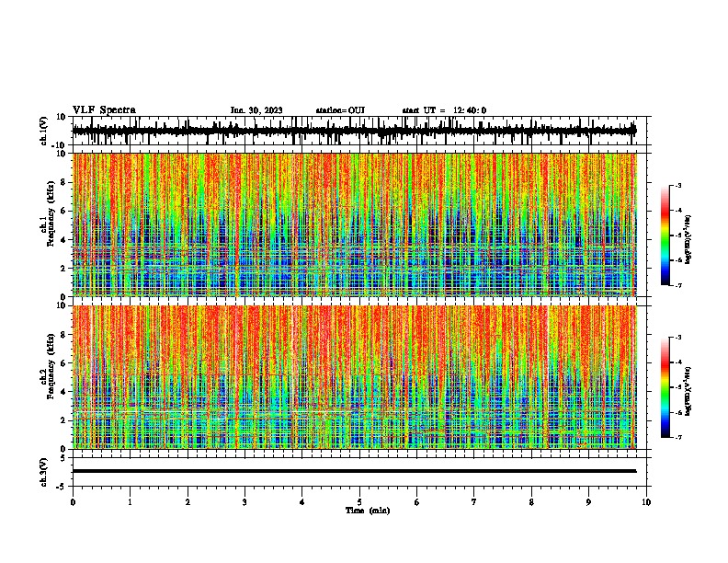The width and height of the screenshot is (728, 563).
Task: Click the 2 kHz tick on ch.2 frequency axis
Action: pyautogui.click(x=63, y=420)
